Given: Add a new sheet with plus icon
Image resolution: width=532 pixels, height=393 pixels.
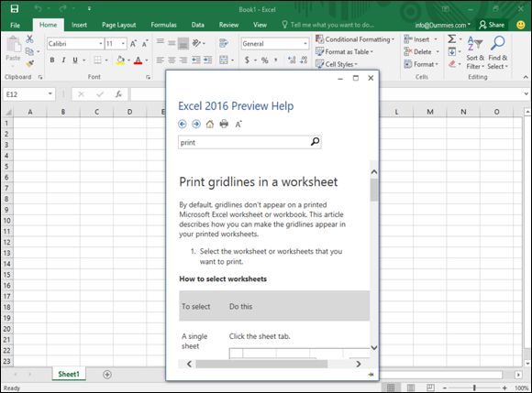Looking at the screenshot, I should point(107,375).
